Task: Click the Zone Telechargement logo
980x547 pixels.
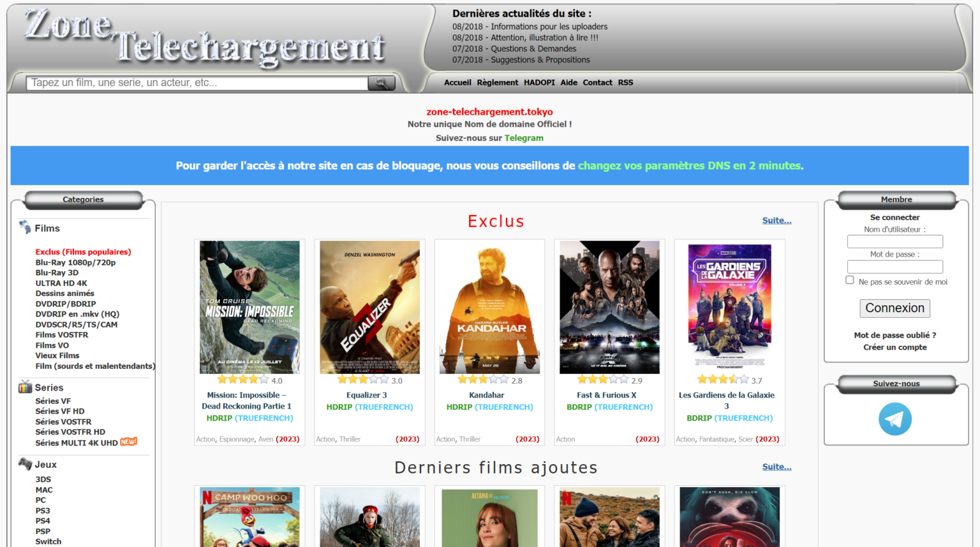Action: (204, 38)
